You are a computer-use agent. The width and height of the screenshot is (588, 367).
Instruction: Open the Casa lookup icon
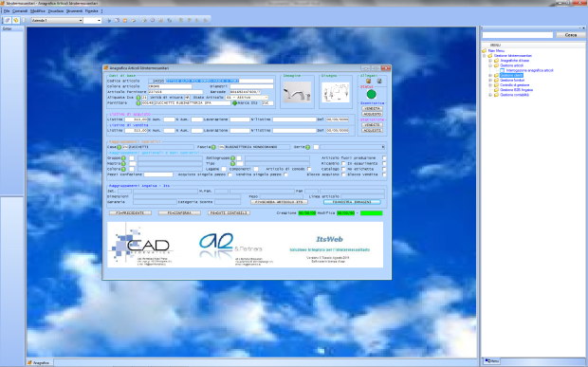click(x=119, y=147)
